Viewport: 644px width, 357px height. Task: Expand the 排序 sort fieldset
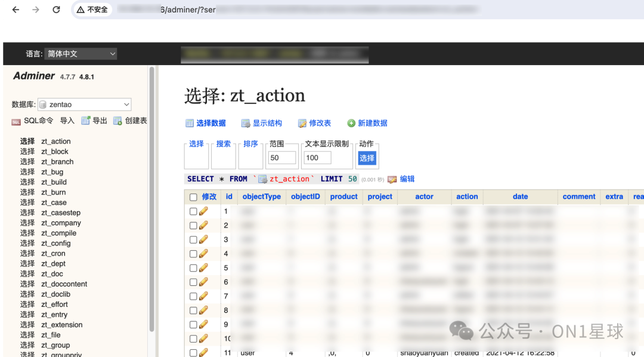coord(250,144)
